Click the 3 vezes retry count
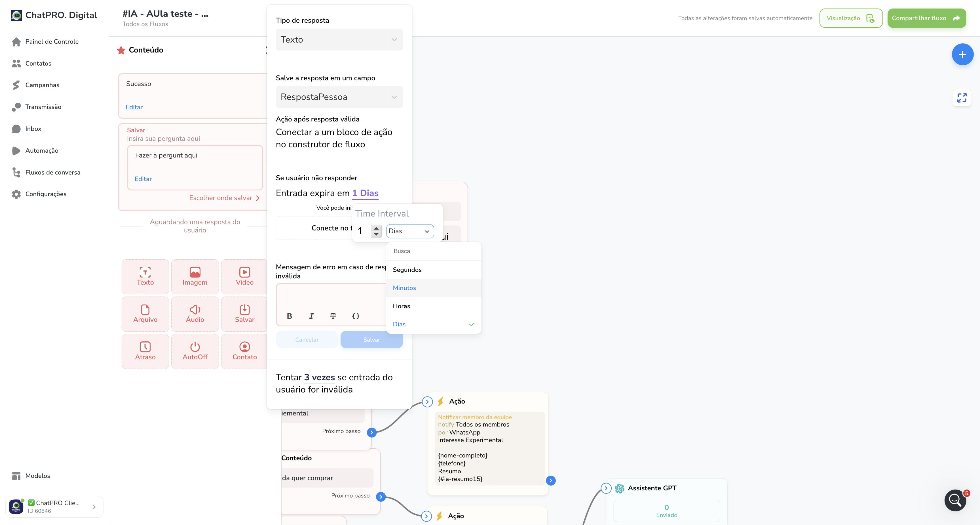 (x=320, y=377)
